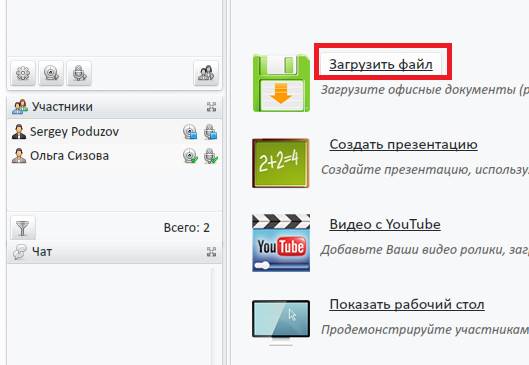529x365 pixels.
Task: Open the Создать презентацию link
Action: pyautogui.click(x=403, y=144)
